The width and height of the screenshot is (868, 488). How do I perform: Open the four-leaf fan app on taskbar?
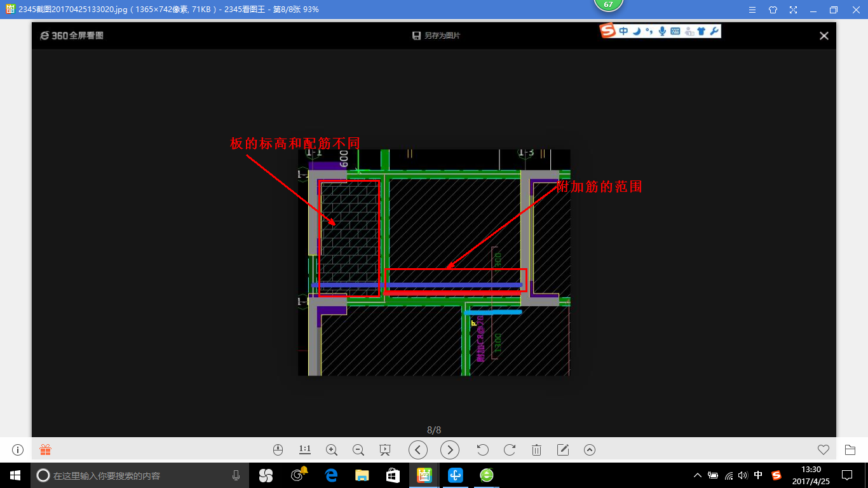266,475
